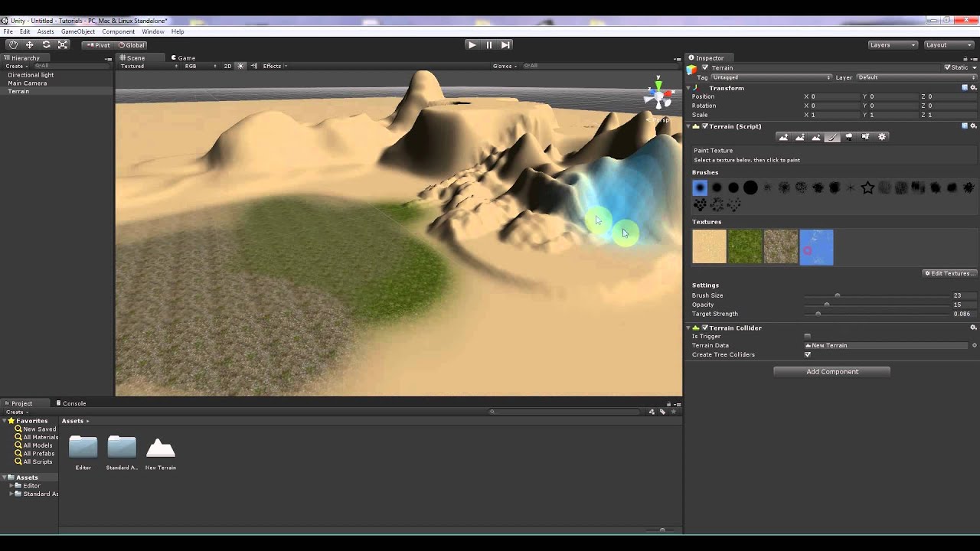Open the Terrain (Script) gear menu

973,126
